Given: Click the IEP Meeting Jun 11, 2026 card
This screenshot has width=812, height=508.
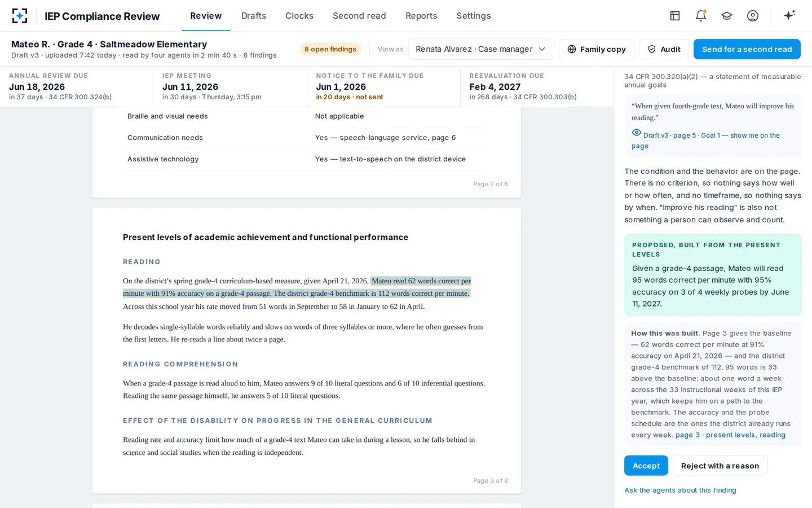Looking at the screenshot, I should coord(230,86).
